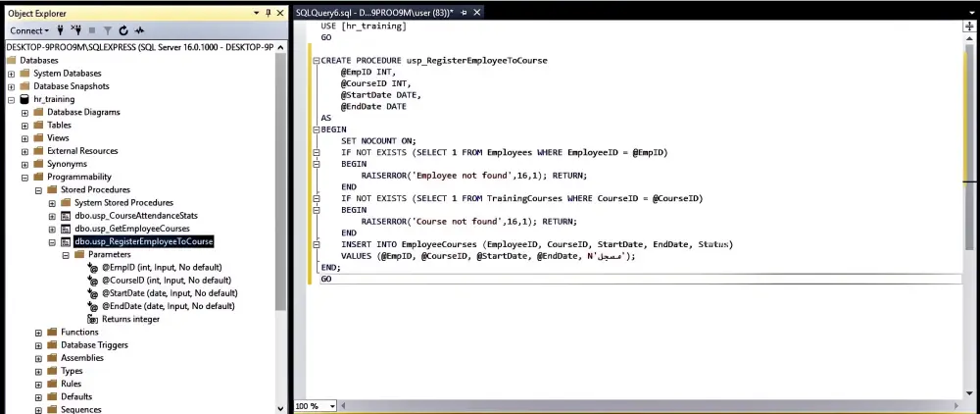Click the editor split-window handle icon
The height and width of the screenshot is (414, 980).
point(970,26)
